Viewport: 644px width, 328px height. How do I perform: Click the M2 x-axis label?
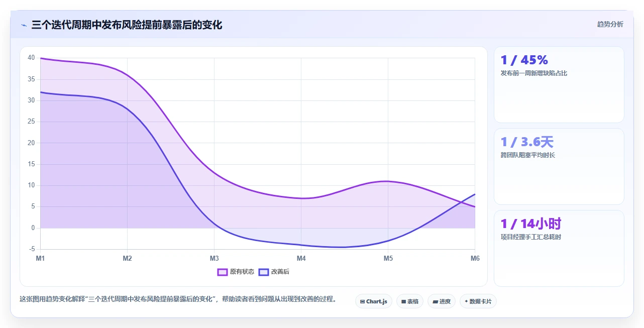coord(127,259)
